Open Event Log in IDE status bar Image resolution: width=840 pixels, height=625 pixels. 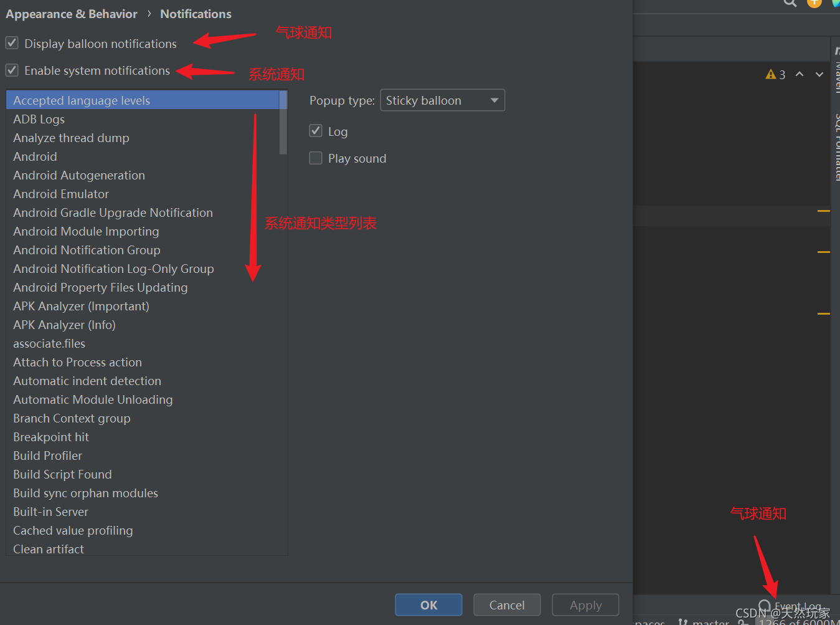pyautogui.click(x=791, y=606)
